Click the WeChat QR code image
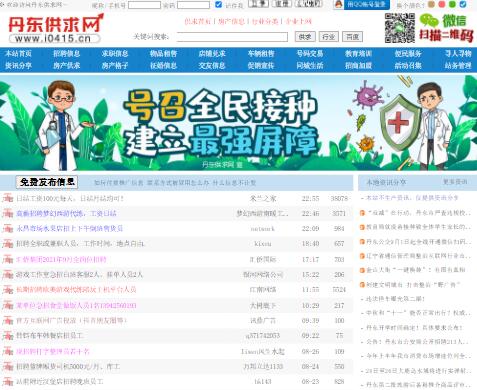The height and width of the screenshot is (390, 477). tap(400, 28)
